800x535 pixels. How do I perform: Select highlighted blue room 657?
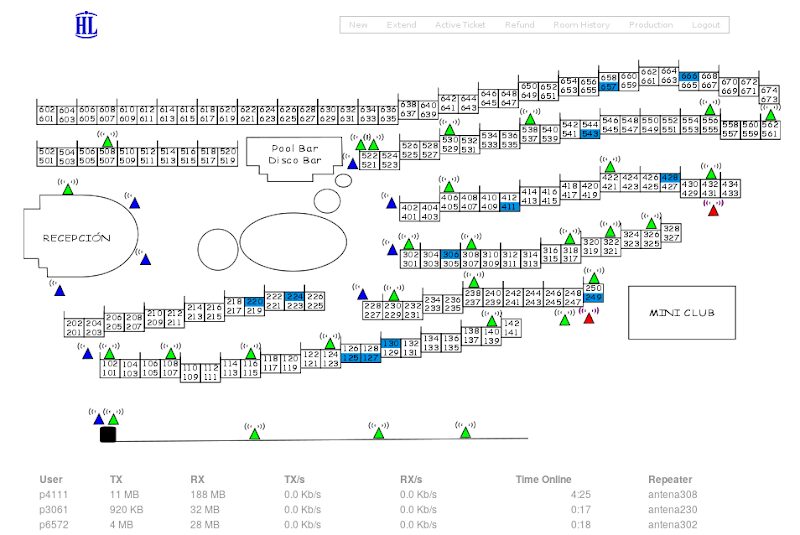tap(609, 87)
